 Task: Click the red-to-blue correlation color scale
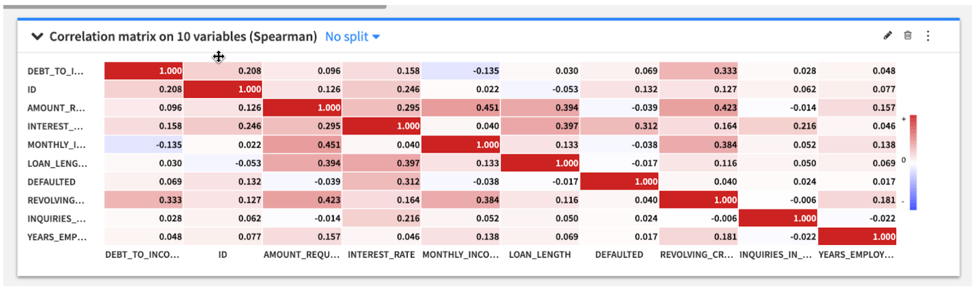point(913,162)
